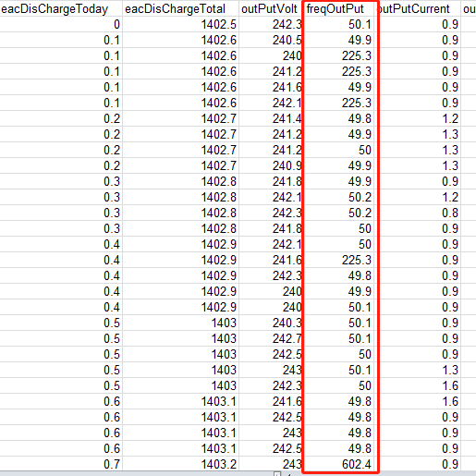Viewport: 476px width, 476px height.
Task: Click the last 225.3 value in freqOutPut
Action: point(338,260)
